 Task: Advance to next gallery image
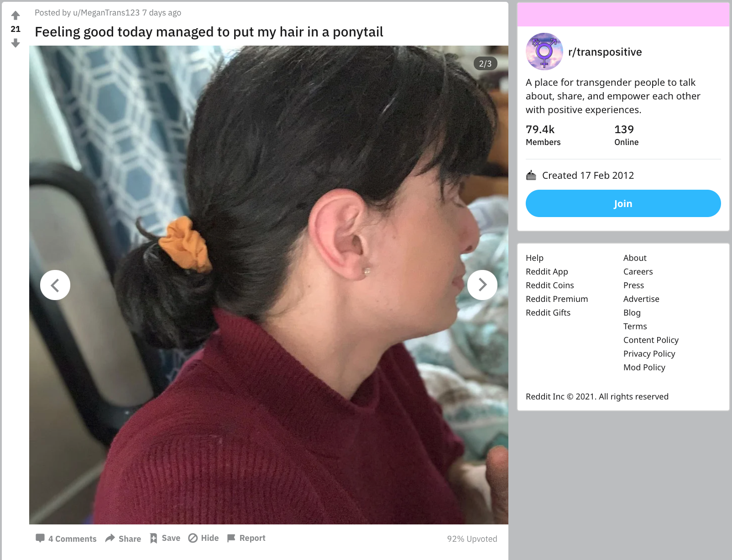(x=482, y=285)
